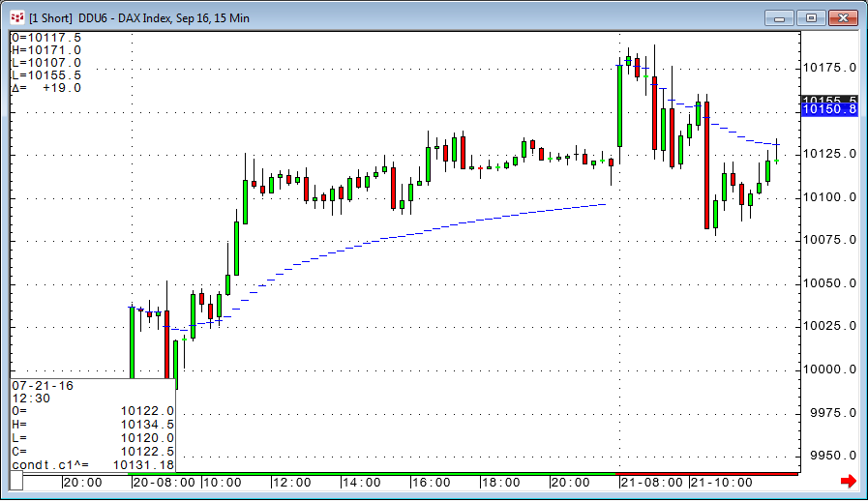The image size is (868, 502).
Task: Click the H=10171.0 high value
Action: [x=46, y=50]
